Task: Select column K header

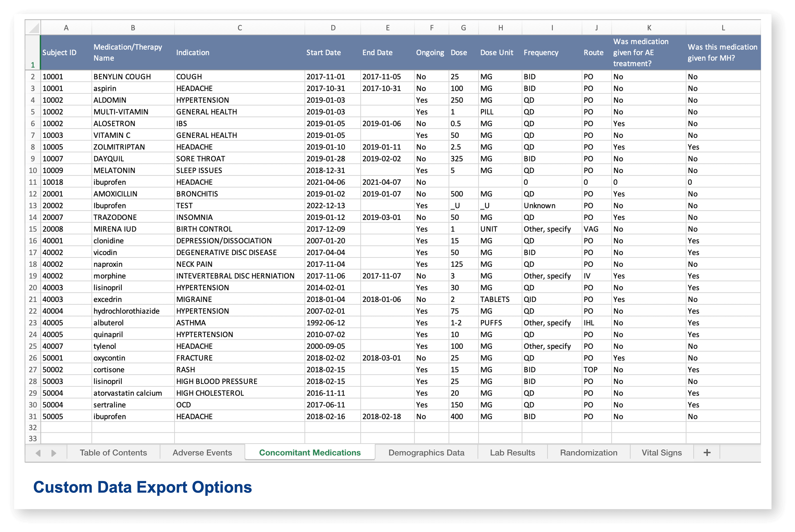Action: click(649, 28)
